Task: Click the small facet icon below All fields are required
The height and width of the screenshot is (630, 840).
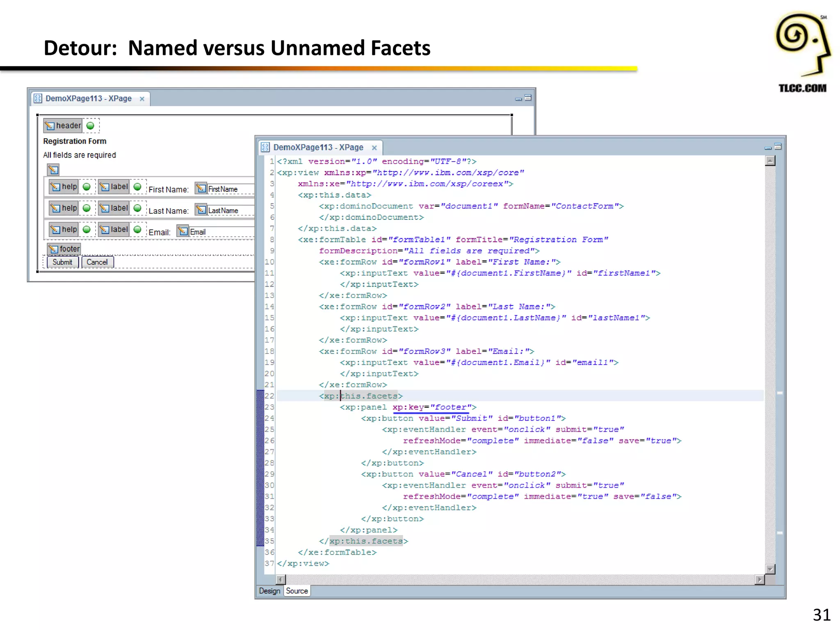Action: (x=53, y=169)
